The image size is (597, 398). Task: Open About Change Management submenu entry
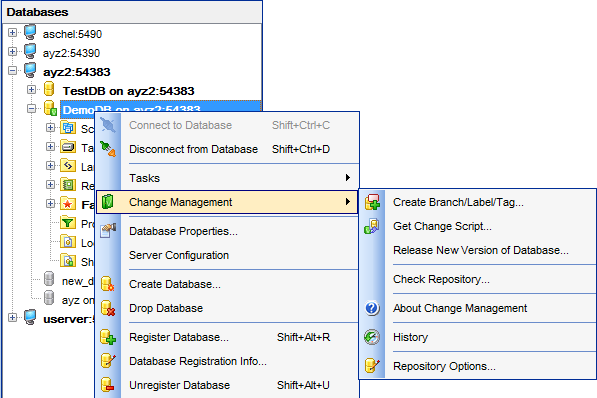477,308
